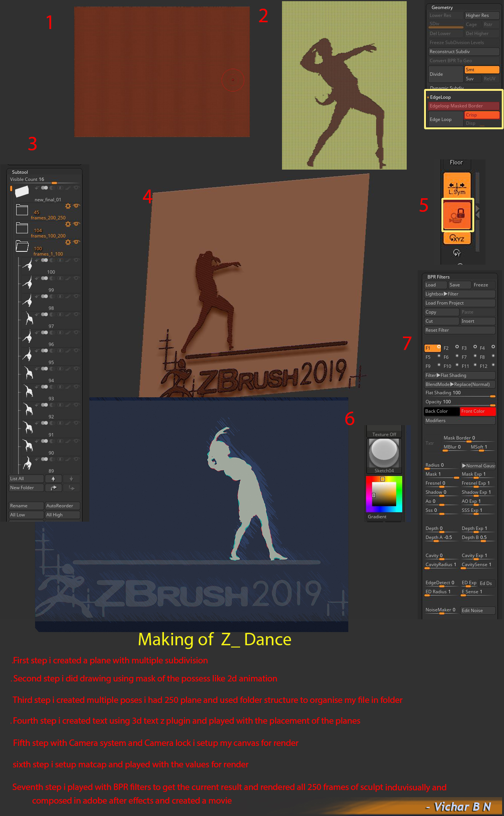Toggle visibility eye of subtool 93
Screen dimensions: 504x816
[77, 387]
